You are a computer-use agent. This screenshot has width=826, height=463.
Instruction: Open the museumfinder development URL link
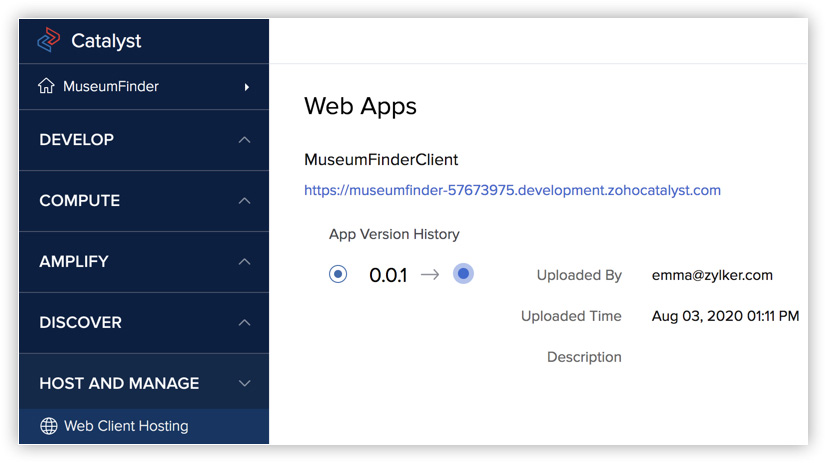512,190
